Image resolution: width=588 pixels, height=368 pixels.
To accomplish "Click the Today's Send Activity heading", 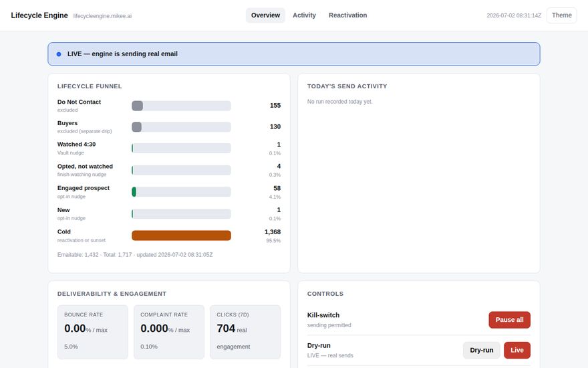I will [347, 86].
